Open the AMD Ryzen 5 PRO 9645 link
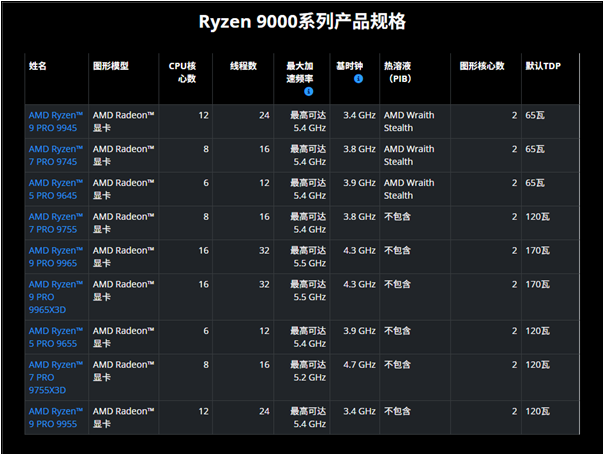Screen dimensions: 603x454 (x=56, y=189)
